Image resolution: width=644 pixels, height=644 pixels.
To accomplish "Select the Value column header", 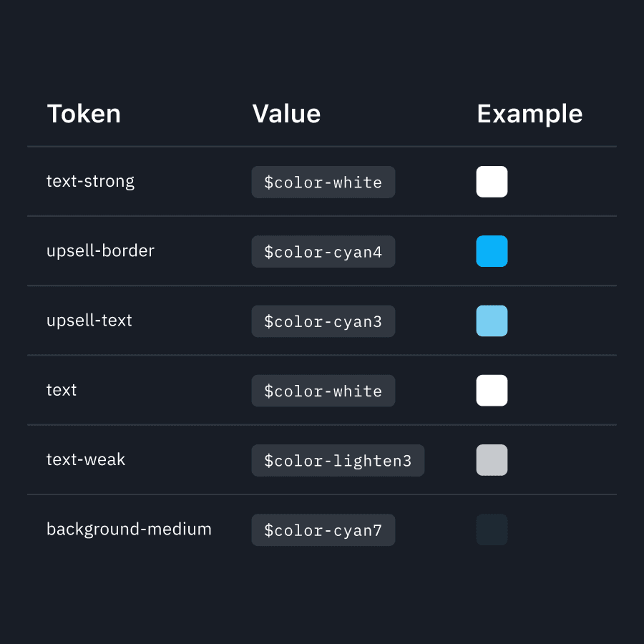I will (286, 114).
